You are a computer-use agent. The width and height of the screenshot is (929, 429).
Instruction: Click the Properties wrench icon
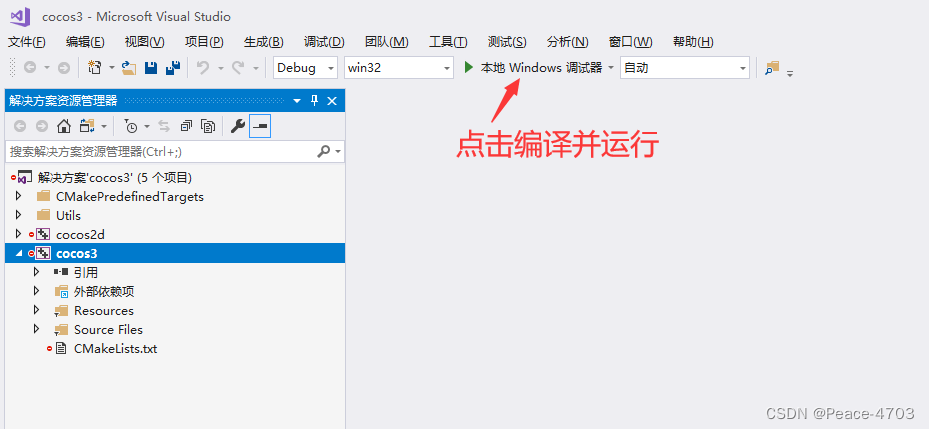point(238,126)
